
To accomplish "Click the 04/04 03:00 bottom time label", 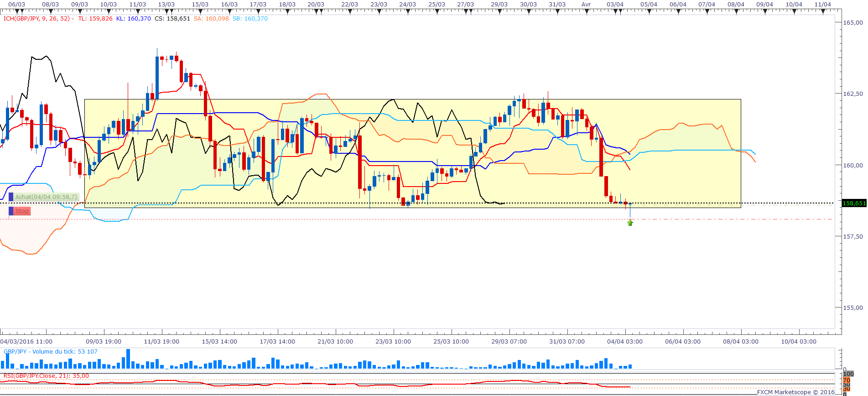I will tap(625, 341).
